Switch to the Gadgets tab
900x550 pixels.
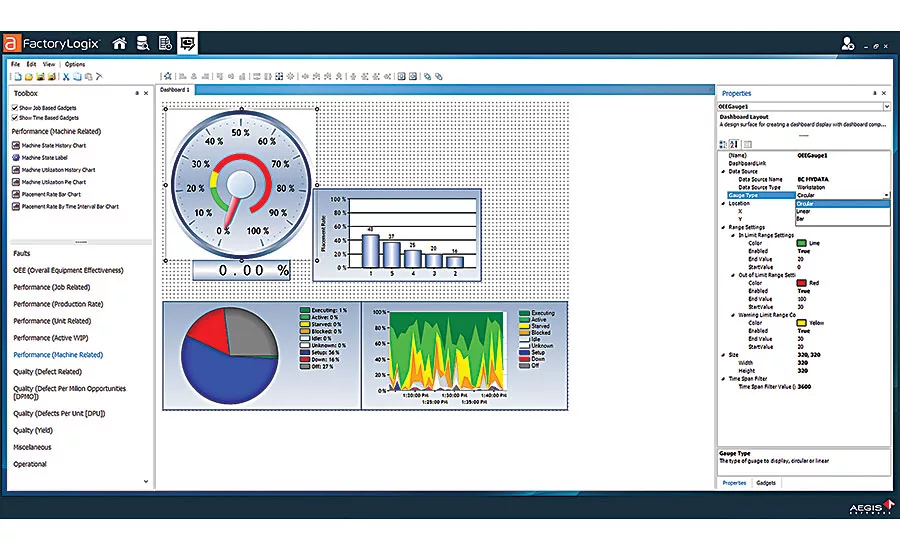766,483
